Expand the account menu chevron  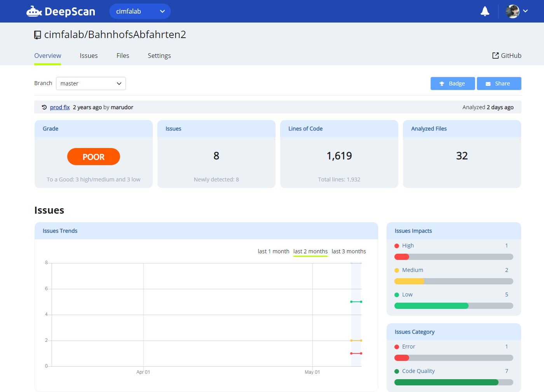tap(525, 11)
